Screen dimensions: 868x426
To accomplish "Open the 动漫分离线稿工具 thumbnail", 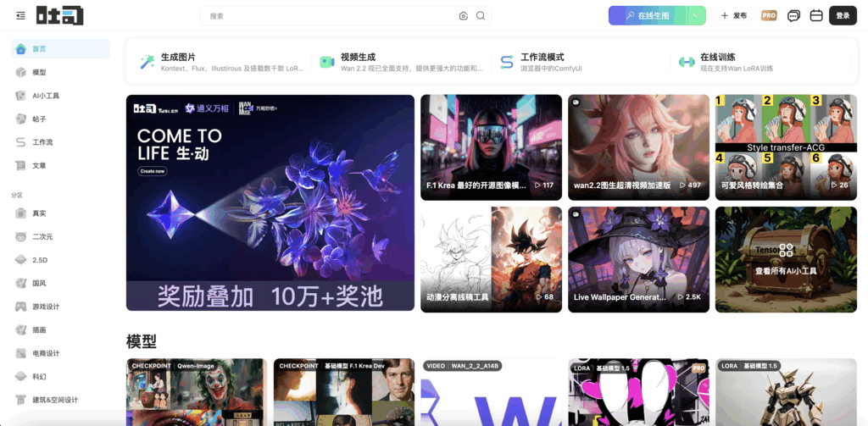I will (x=491, y=259).
